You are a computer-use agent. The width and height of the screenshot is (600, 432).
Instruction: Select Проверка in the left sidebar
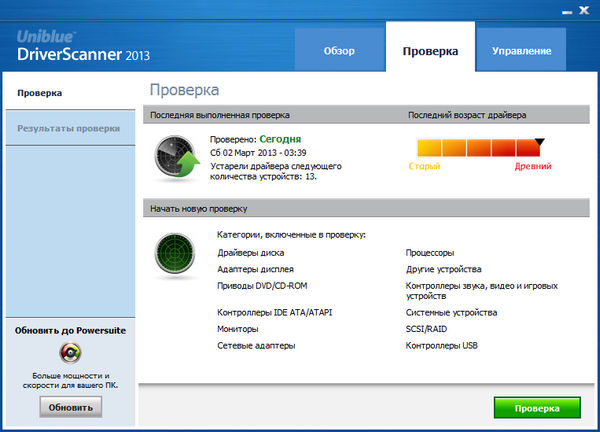pyautogui.click(x=40, y=93)
